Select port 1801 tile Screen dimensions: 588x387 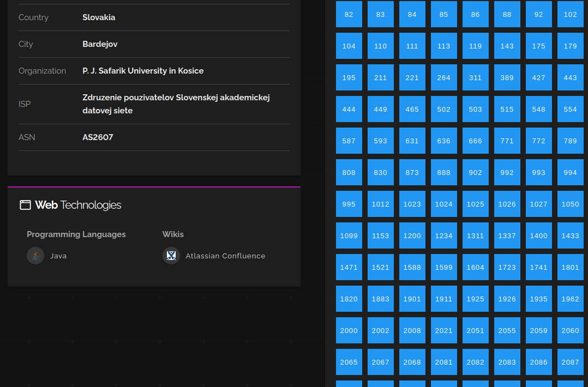click(x=570, y=267)
